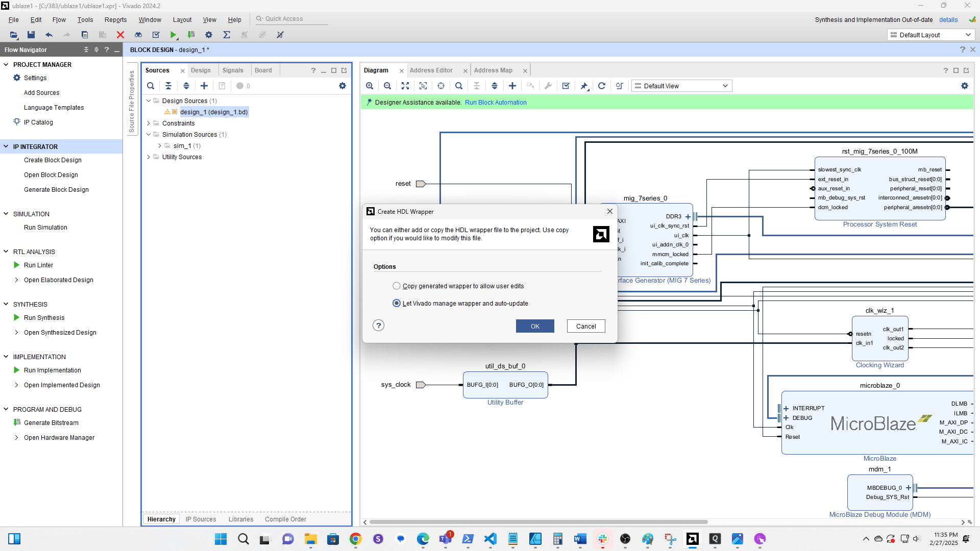The width and height of the screenshot is (980, 551).
Task: Click the diagram zoom-in magnifier icon
Action: [x=370, y=86]
